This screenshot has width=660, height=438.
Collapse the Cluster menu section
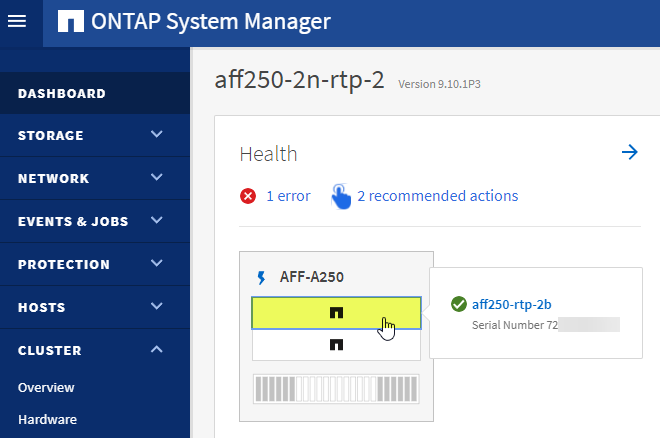pyautogui.click(x=156, y=350)
